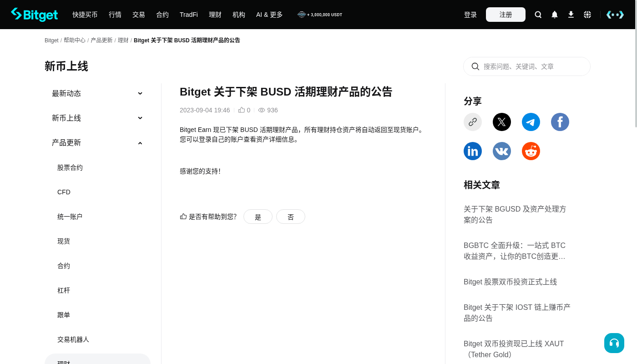Expand the 新币上线 sidebar section
The width and height of the screenshot is (637, 364).
[x=97, y=118]
